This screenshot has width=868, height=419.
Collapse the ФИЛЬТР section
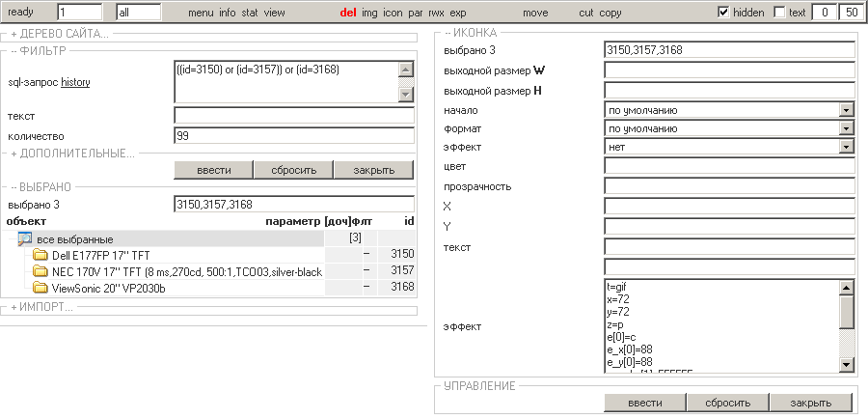[x=39, y=51]
